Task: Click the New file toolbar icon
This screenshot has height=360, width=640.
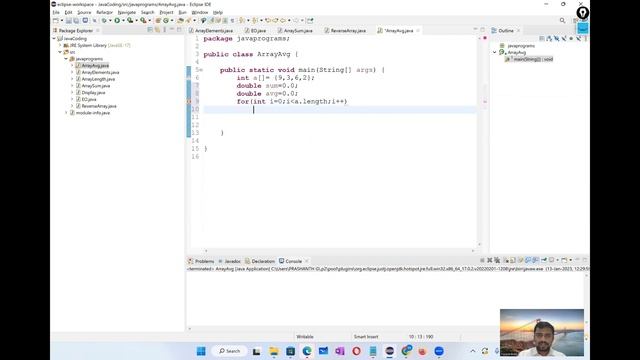Action: [x=56, y=20]
